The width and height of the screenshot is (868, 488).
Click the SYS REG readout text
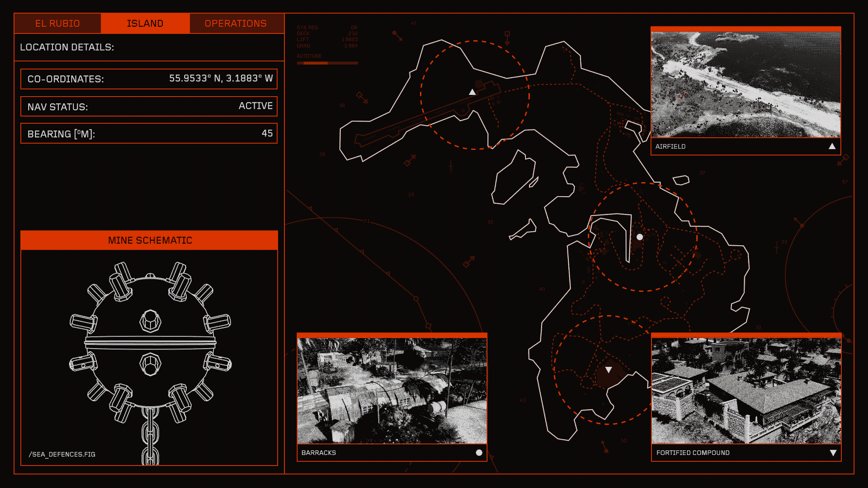coord(327,28)
